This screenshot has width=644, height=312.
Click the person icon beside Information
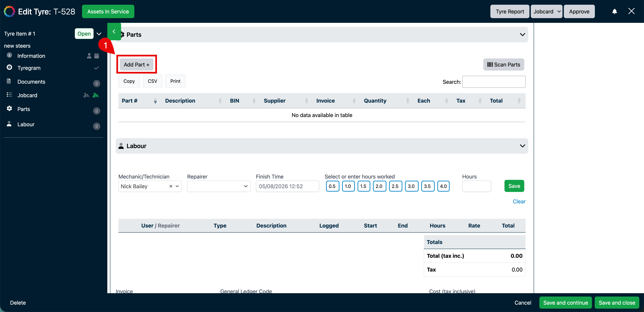(89, 56)
